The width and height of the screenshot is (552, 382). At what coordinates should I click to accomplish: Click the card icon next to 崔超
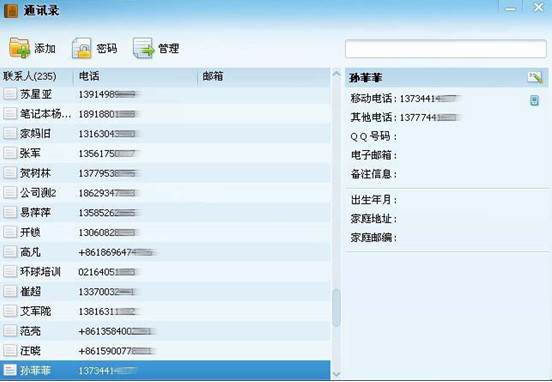[x=10, y=291]
